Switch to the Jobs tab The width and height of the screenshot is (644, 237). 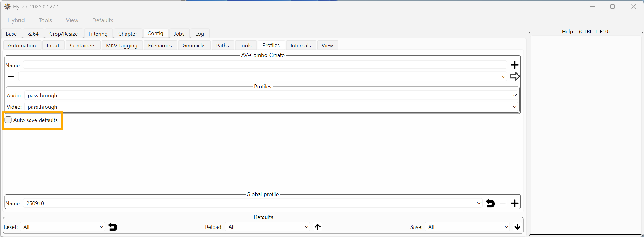pos(179,34)
